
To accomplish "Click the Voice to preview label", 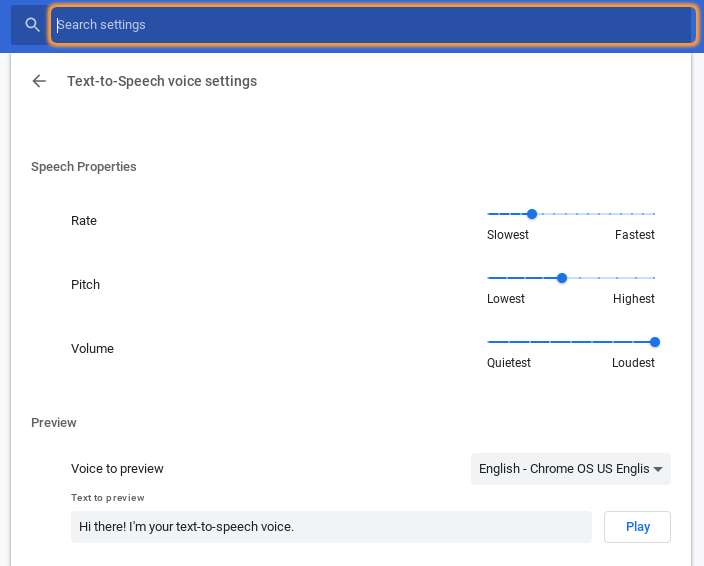I will point(117,469).
